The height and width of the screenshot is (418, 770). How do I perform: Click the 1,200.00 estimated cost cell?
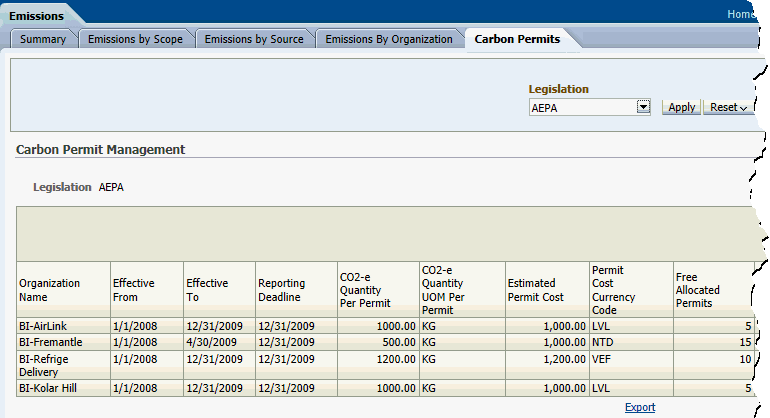coord(548,365)
